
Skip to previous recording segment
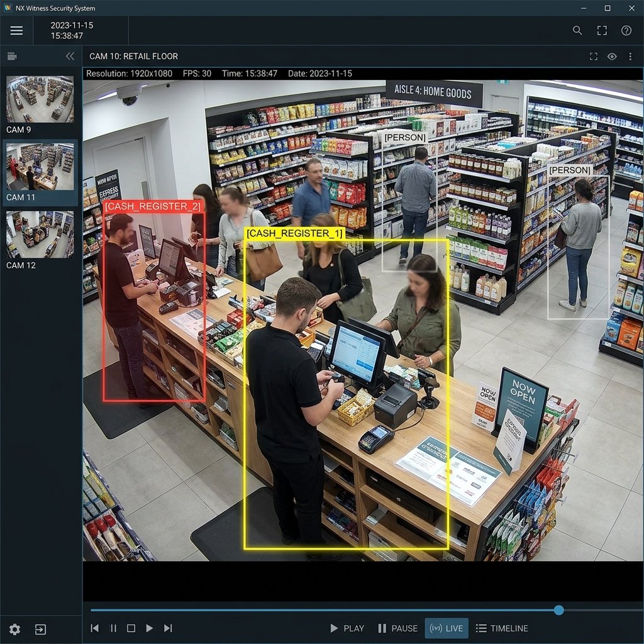(x=94, y=628)
